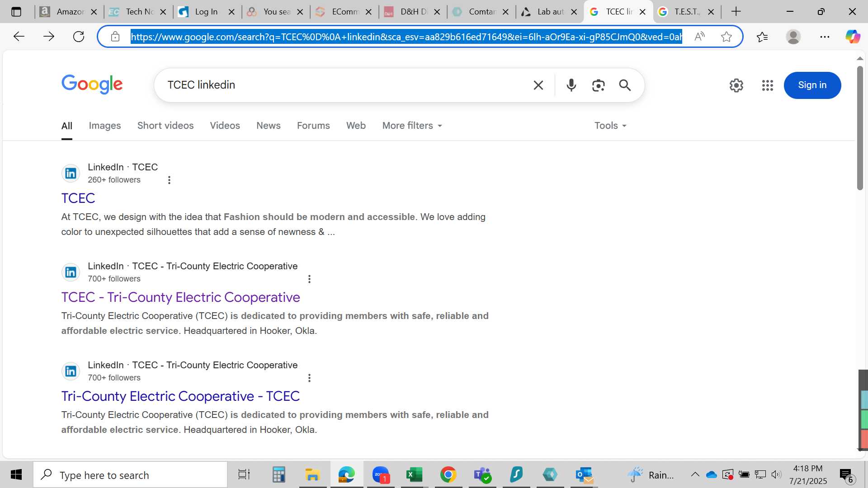The width and height of the screenshot is (868, 488).
Task: Open OneDrive cloud tray icon
Action: (711, 474)
